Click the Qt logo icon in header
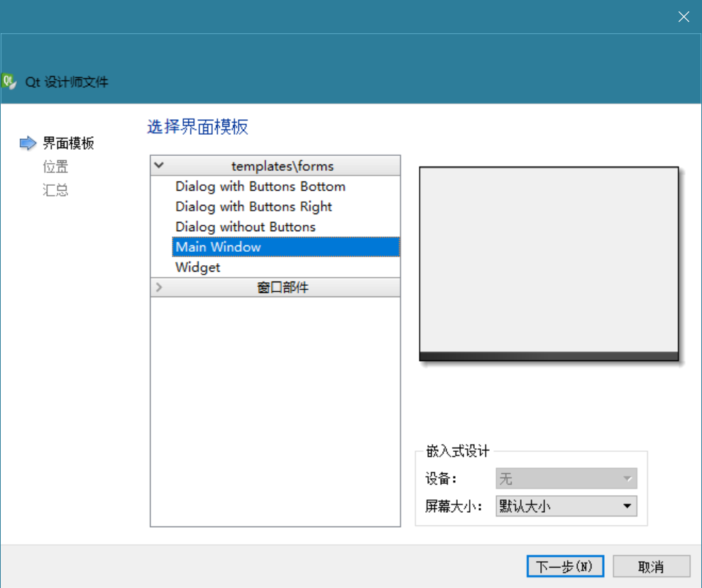The image size is (702, 588). pyautogui.click(x=9, y=82)
